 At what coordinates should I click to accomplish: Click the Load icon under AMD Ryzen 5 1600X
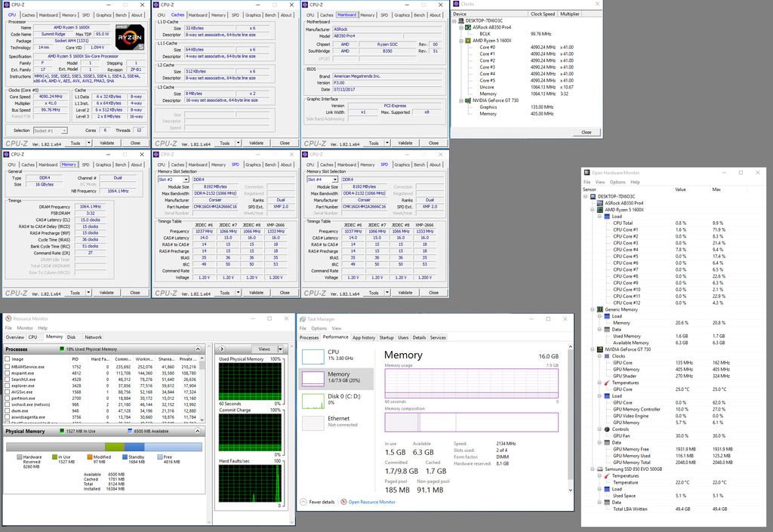click(607, 217)
